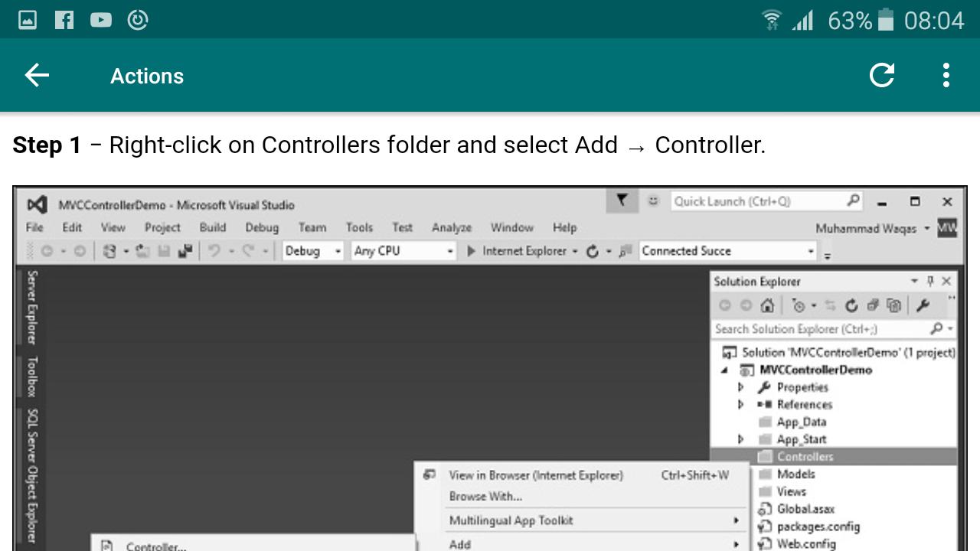
Task: Click the Save All toolbar icon
Action: pos(185,251)
